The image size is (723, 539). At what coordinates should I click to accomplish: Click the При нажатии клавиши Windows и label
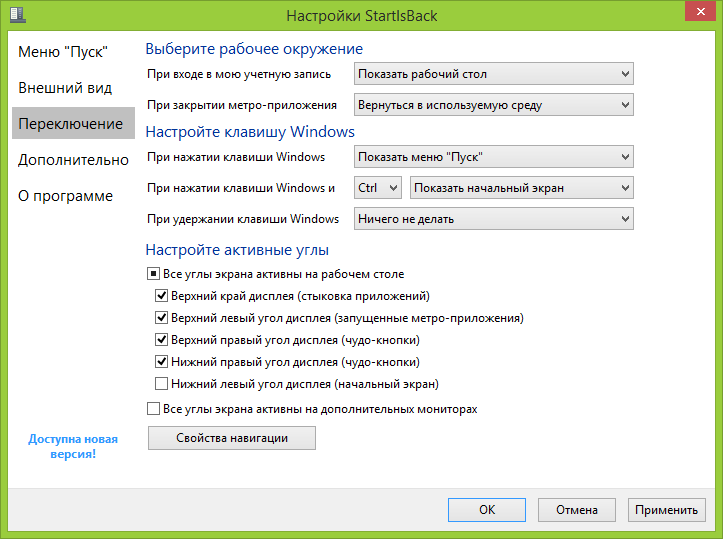(241, 188)
